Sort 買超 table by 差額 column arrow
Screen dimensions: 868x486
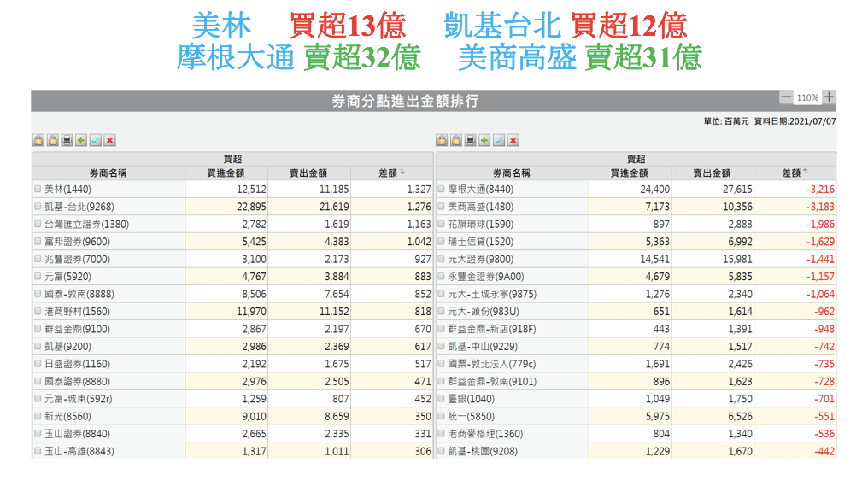(x=402, y=173)
